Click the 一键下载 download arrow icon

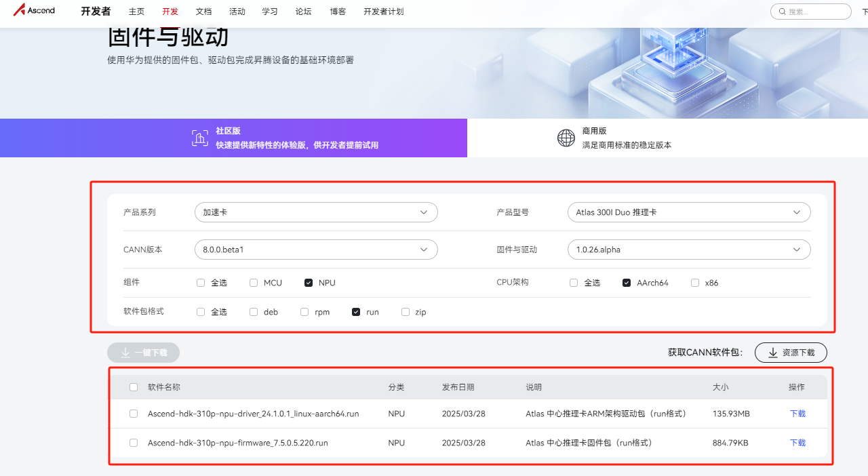125,353
